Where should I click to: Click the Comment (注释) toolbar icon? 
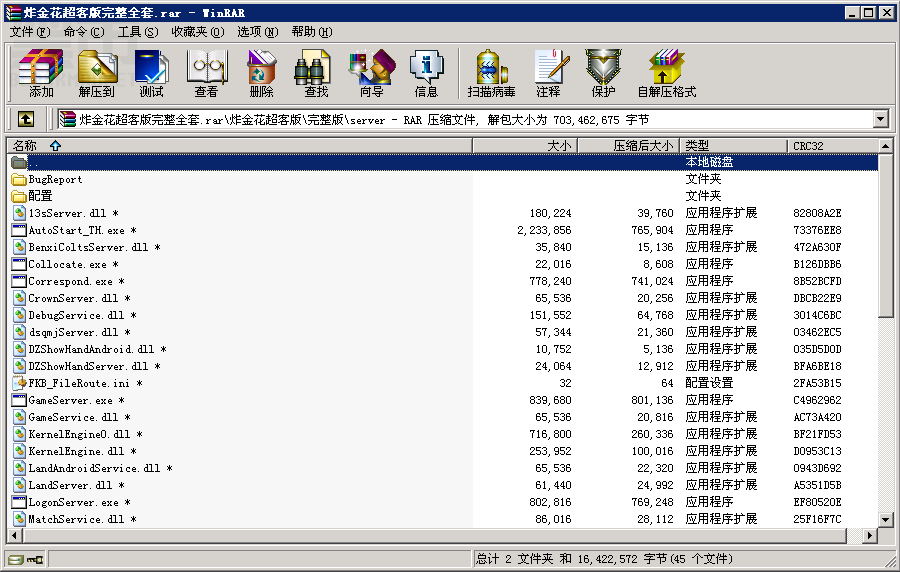pyautogui.click(x=549, y=73)
